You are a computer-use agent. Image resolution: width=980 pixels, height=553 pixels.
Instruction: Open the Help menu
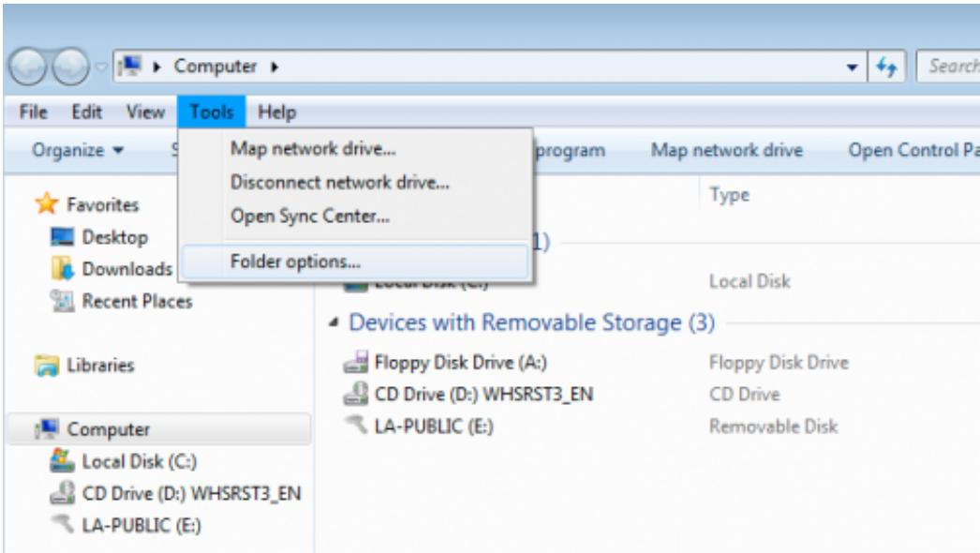[x=277, y=112]
